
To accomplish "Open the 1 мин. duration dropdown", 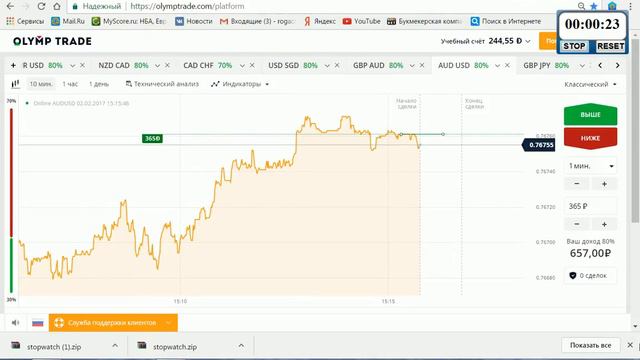I will coord(591,166).
